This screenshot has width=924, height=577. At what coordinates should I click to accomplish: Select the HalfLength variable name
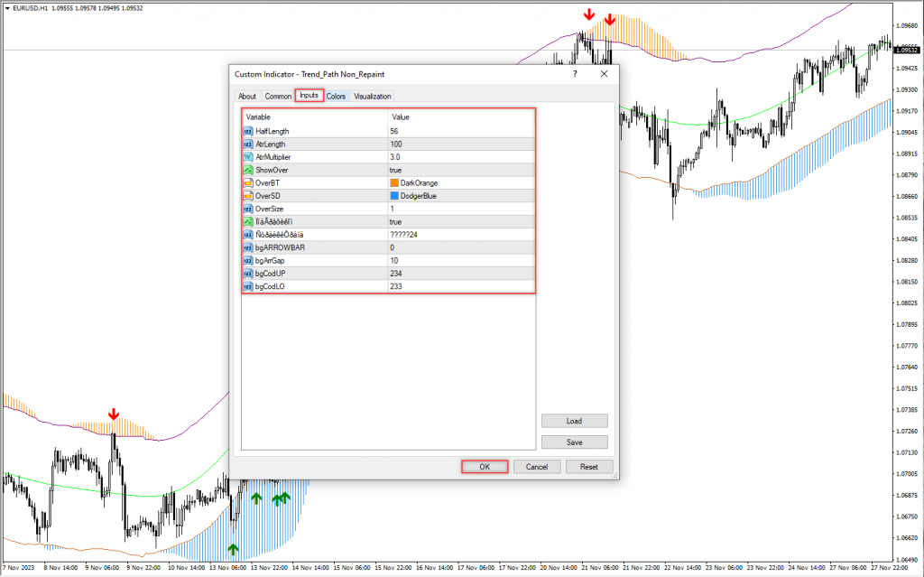273,131
